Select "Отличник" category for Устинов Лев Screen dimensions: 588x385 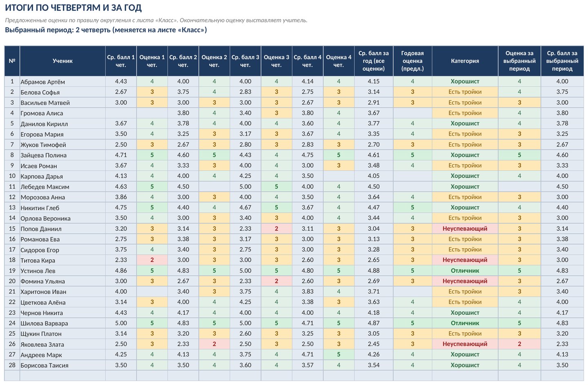tap(465, 271)
